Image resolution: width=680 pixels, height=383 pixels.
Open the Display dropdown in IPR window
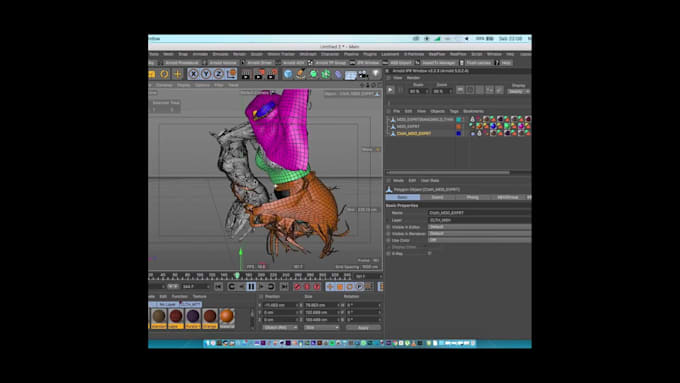coord(519,91)
